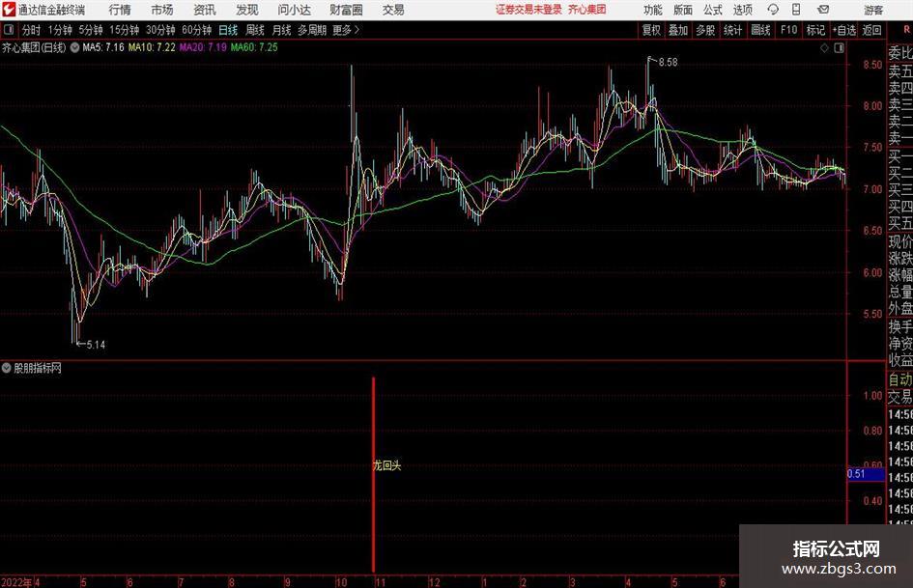Image resolution: width=913 pixels, height=588 pixels.
Task: Switch to 5分钟 period
Action: 91,30
